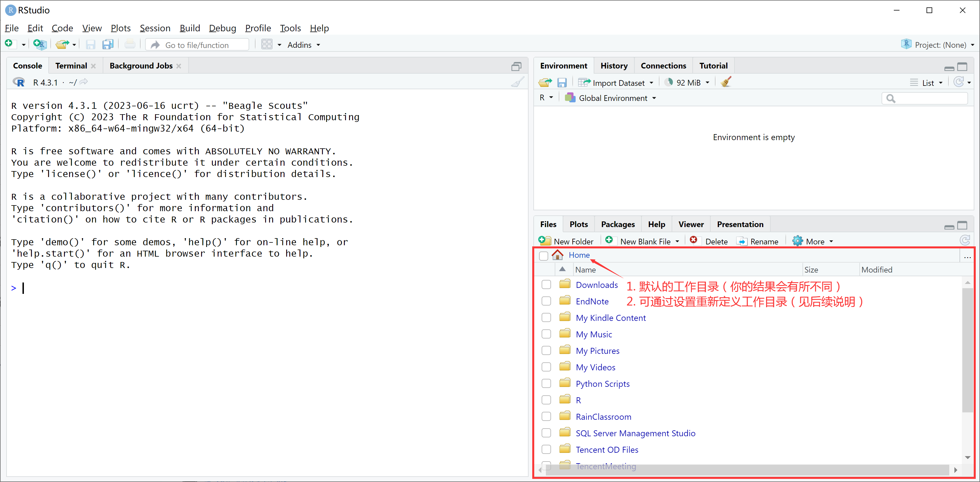Click the Project R cube icon
The height and width of the screenshot is (482, 980).
point(907,44)
